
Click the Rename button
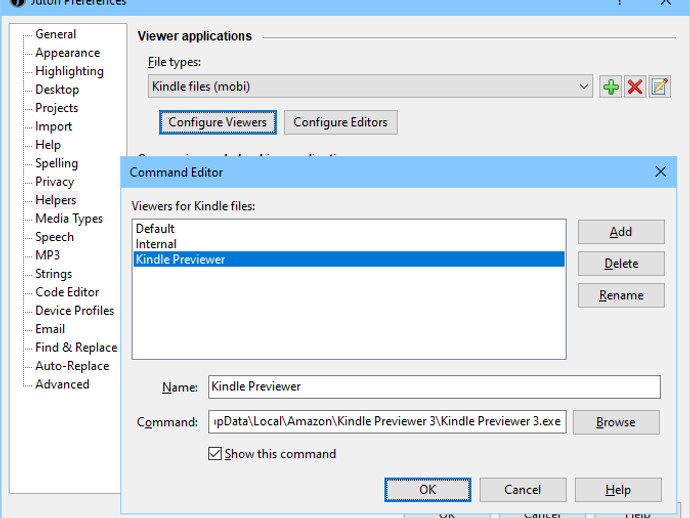click(621, 295)
